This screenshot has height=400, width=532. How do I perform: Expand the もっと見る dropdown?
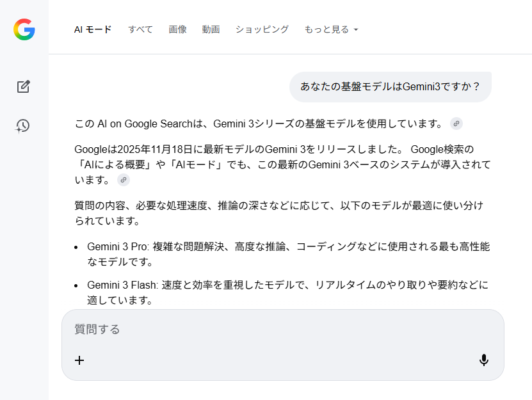(331, 29)
